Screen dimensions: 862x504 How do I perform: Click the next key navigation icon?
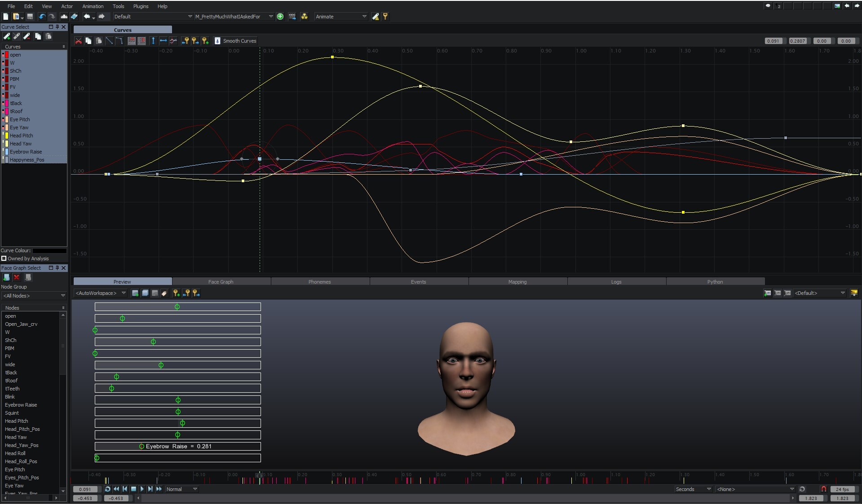point(195,41)
